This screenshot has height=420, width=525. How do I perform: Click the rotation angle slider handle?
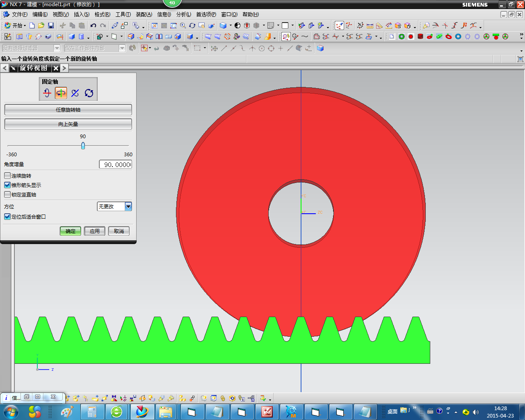coord(83,146)
